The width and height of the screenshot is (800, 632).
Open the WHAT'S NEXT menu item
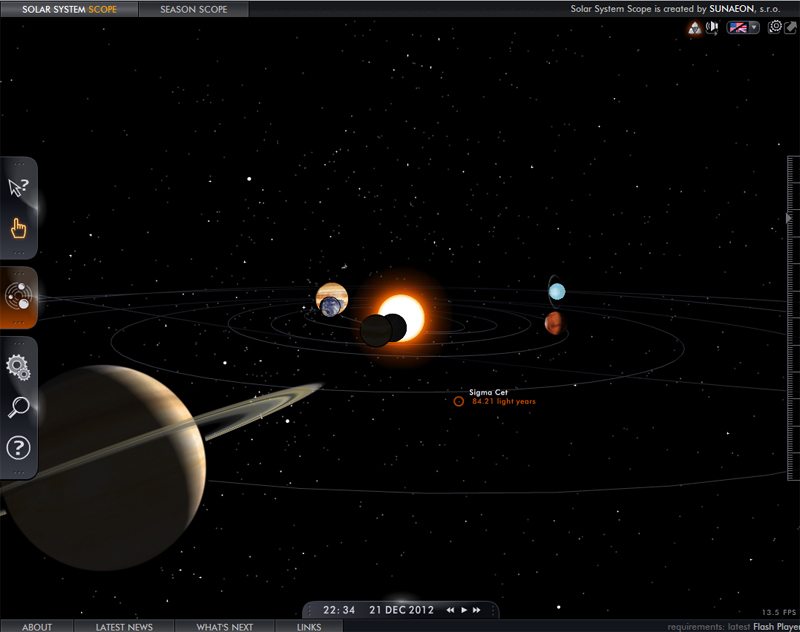pos(222,627)
